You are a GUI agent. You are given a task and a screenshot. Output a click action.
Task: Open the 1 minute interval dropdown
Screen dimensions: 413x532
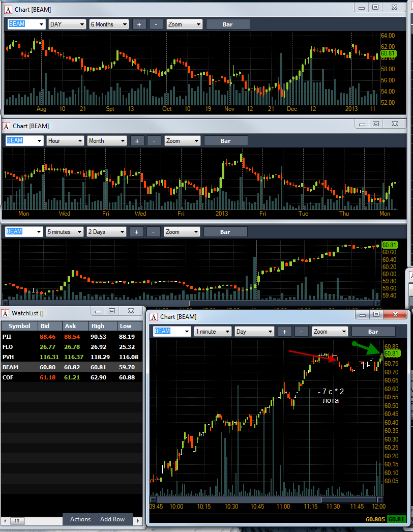tap(213, 332)
